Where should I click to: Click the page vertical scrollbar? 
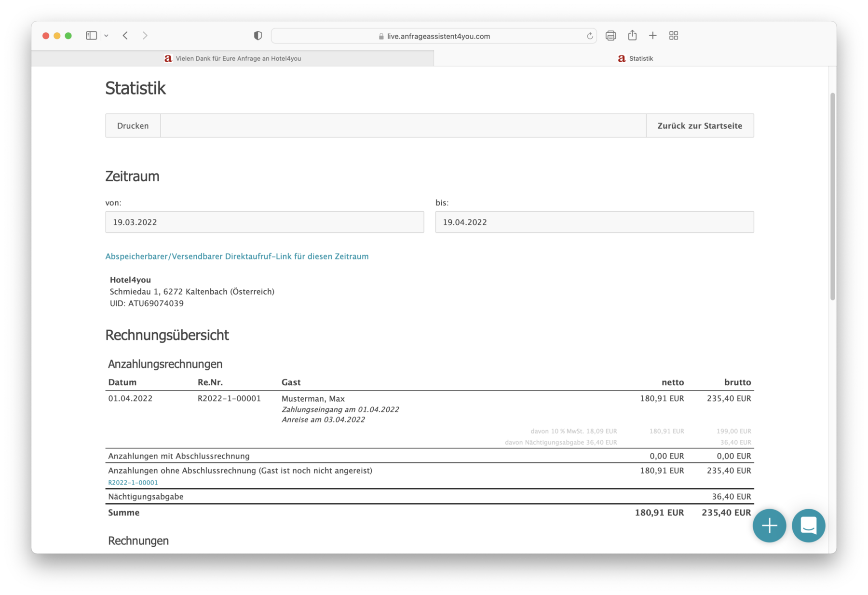click(x=832, y=197)
